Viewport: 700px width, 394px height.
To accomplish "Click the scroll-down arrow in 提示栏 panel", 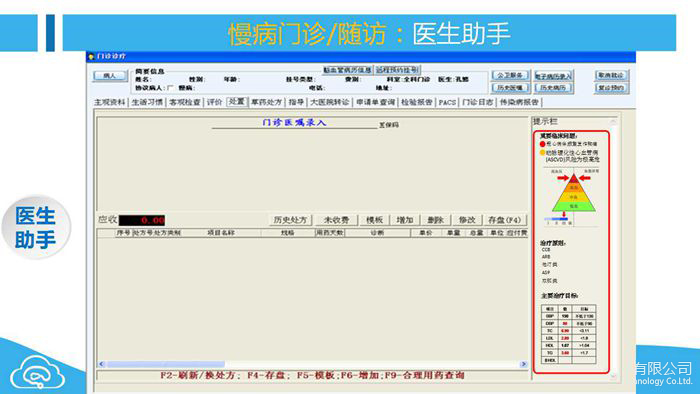I will [613, 376].
